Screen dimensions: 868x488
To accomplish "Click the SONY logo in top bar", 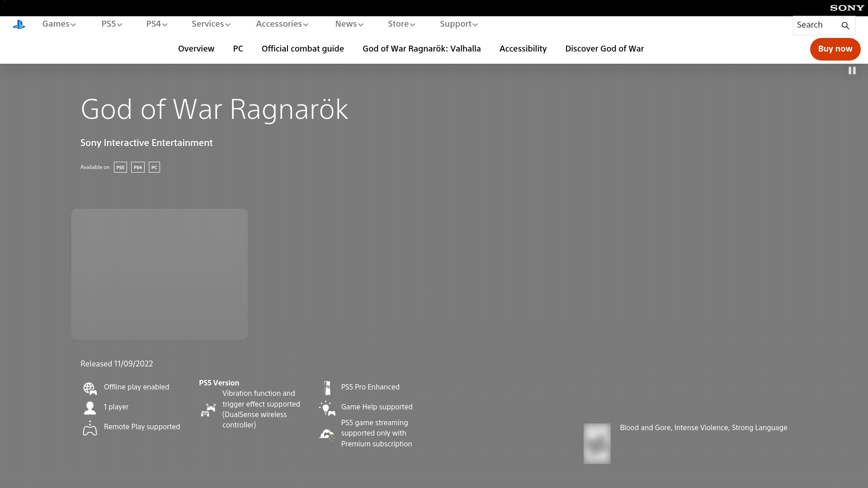I will (x=847, y=8).
